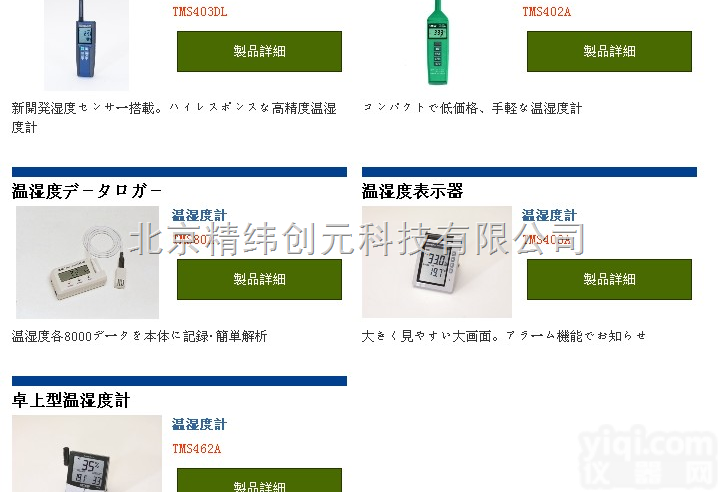Select the green handheld thermo-hygrometer image
The image size is (720, 492).
click(437, 44)
